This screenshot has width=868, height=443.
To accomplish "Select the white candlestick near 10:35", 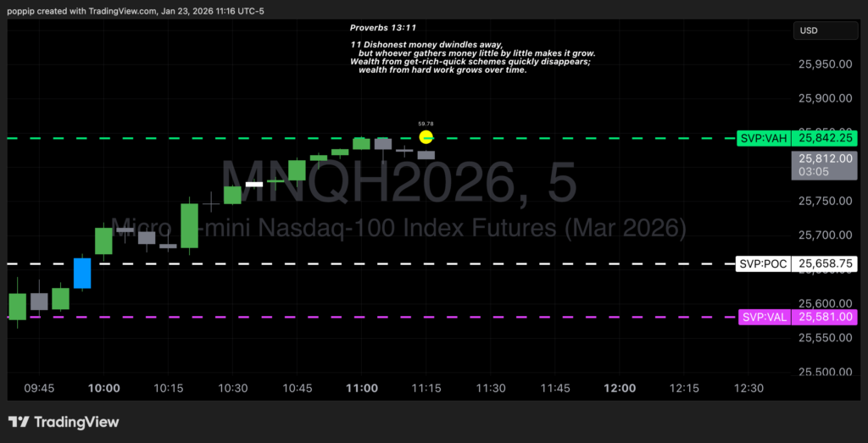I will coord(254,183).
